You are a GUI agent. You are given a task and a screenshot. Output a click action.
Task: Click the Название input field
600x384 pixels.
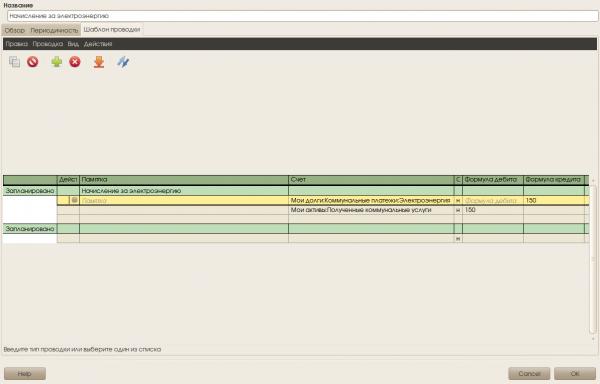(303, 16)
